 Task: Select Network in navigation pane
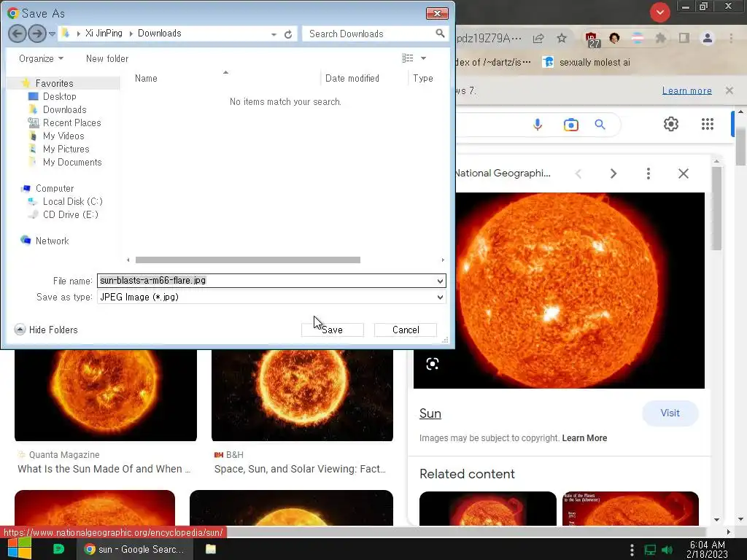[52, 241]
